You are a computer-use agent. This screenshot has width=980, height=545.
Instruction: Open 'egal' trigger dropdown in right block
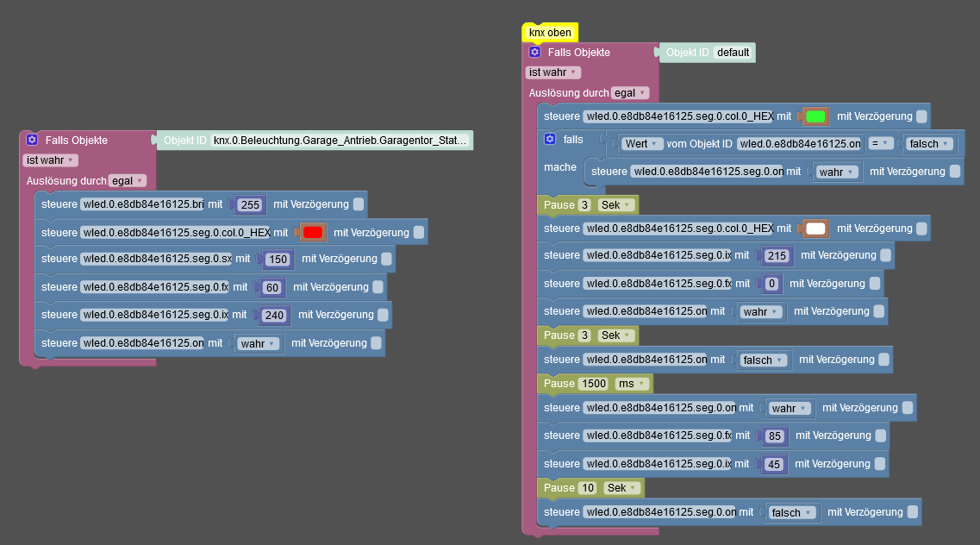(630, 92)
